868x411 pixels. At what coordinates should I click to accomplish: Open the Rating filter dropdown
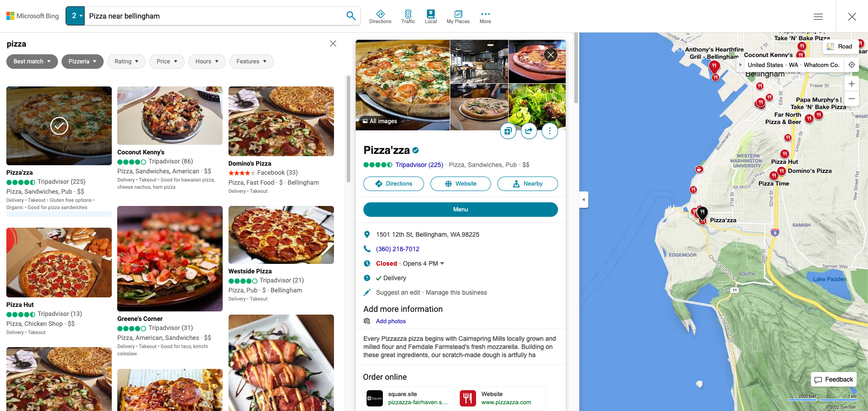click(126, 62)
